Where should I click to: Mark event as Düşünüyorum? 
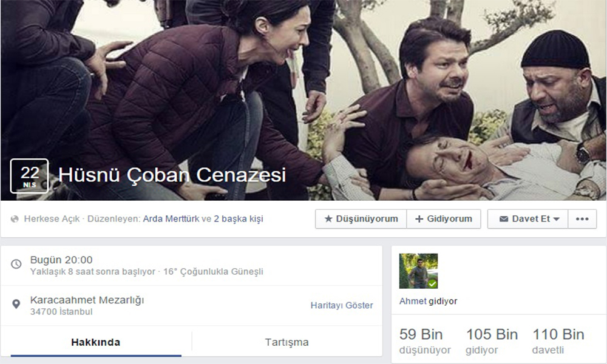[x=361, y=219]
